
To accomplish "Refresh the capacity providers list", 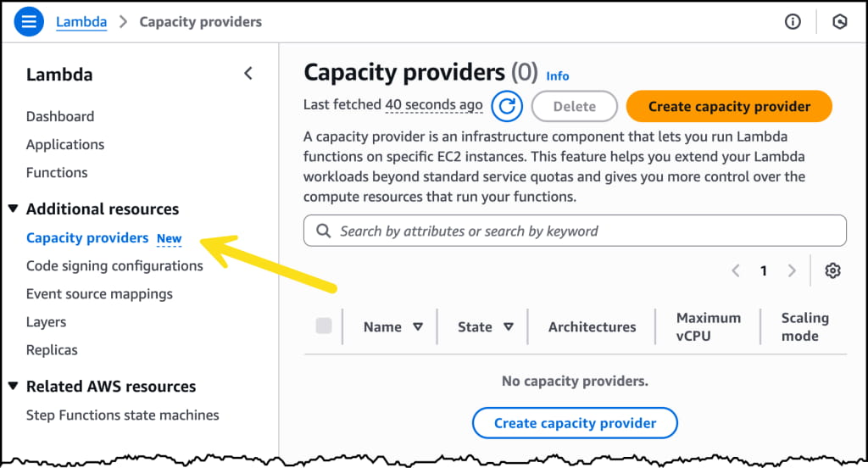I will pos(507,106).
